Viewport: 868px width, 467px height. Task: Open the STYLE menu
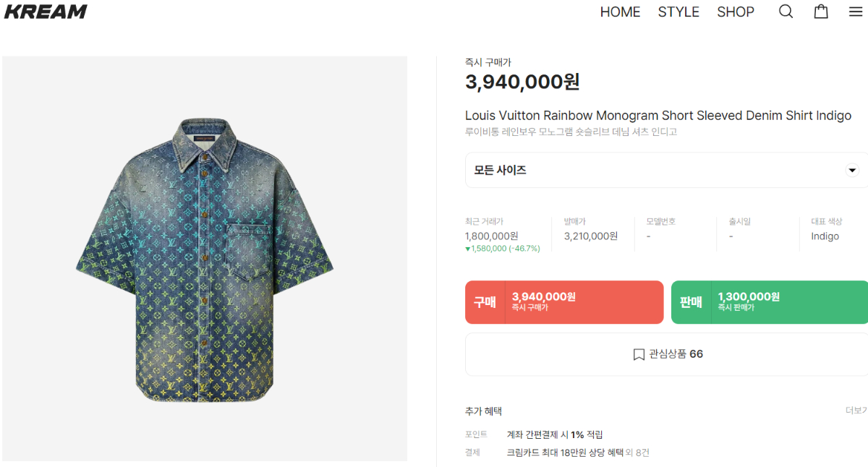point(678,12)
